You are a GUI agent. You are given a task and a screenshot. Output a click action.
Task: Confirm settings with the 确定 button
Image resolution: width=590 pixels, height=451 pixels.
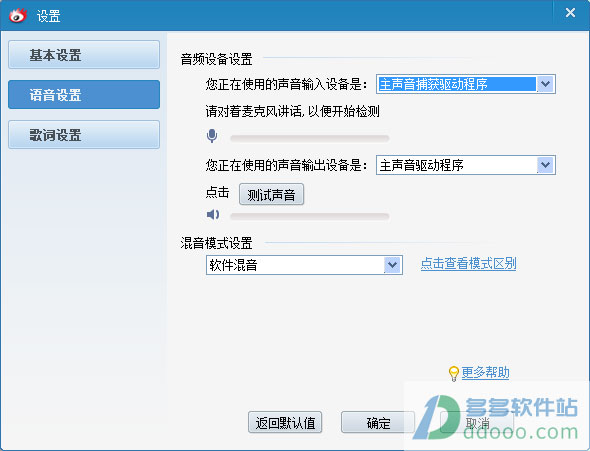point(378,422)
